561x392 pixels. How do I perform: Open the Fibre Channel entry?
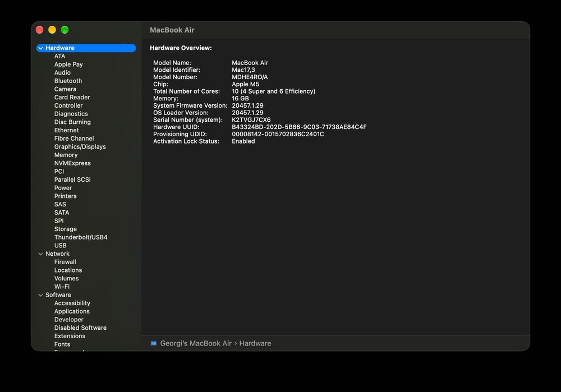(x=74, y=139)
